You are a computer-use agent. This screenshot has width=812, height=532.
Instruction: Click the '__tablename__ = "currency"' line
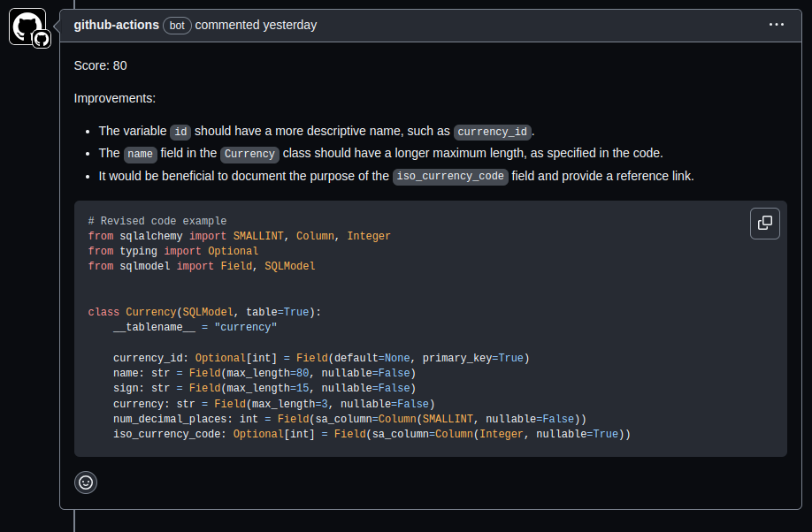click(195, 327)
